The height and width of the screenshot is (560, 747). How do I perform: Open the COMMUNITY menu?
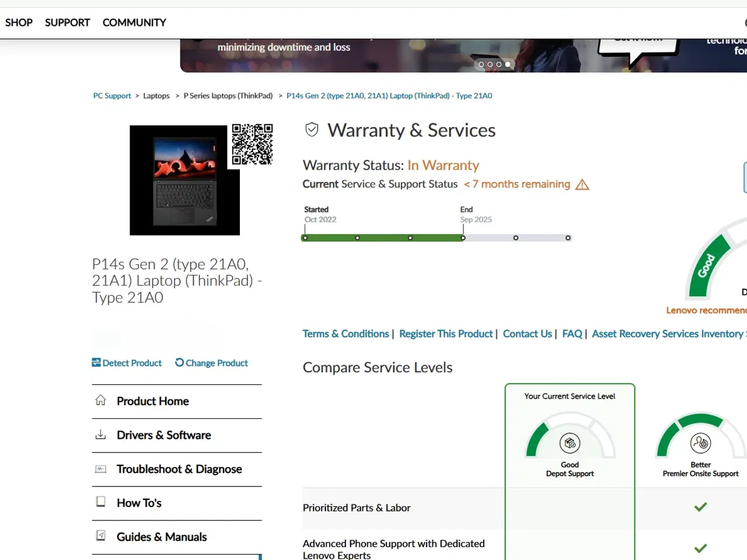click(134, 23)
